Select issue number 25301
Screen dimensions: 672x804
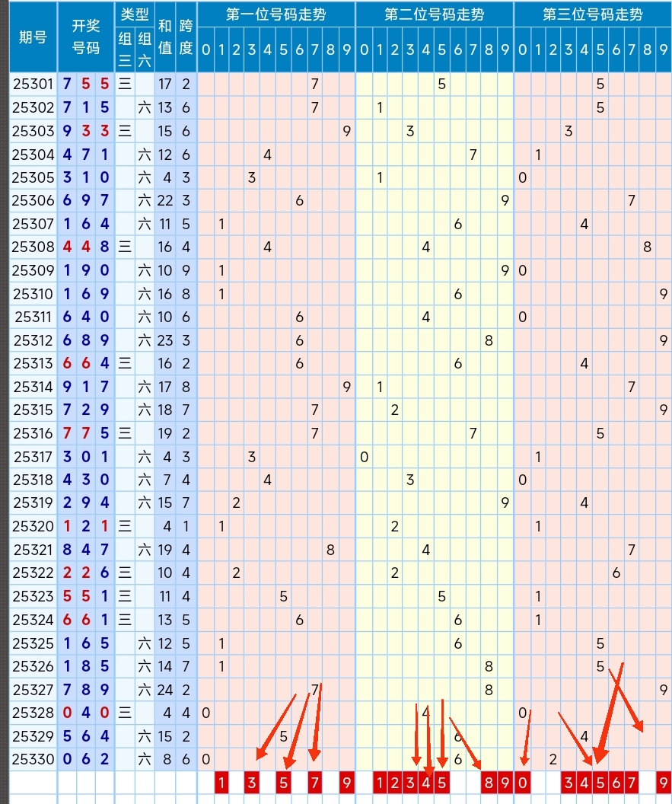pos(33,84)
